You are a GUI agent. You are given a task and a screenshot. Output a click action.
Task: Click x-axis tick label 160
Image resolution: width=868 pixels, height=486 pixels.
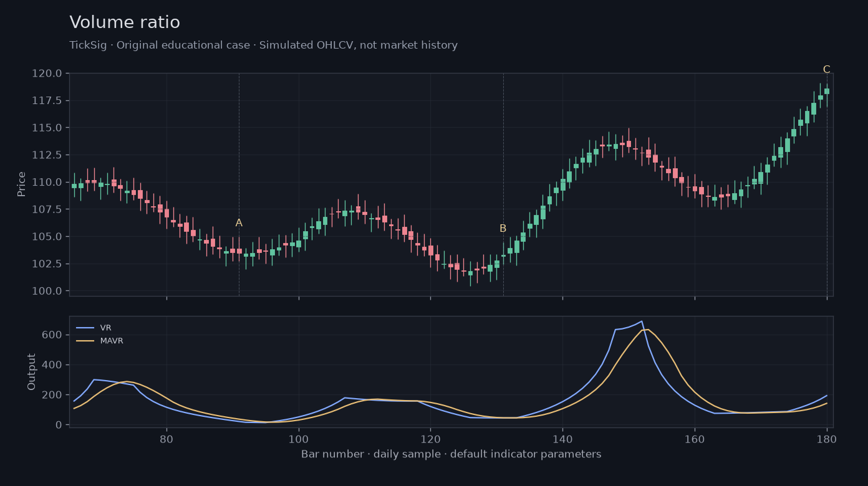[695, 438]
